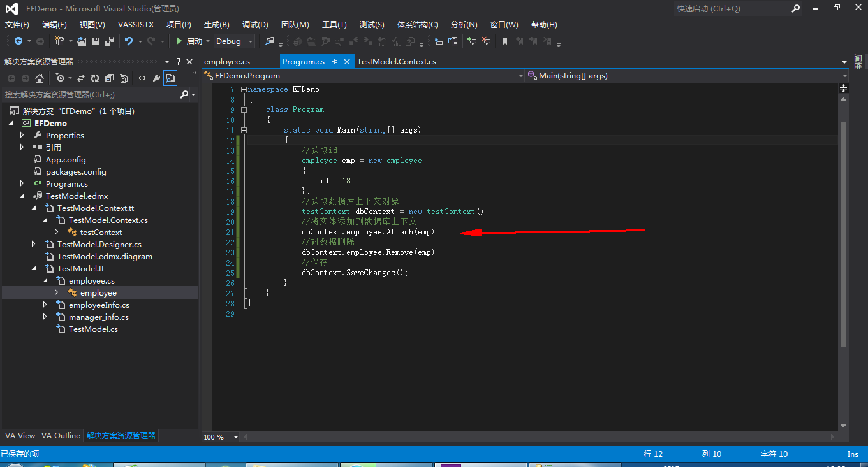Select TestModel.edmx.diagram file
Viewport: 868px width, 467px height.
point(105,257)
